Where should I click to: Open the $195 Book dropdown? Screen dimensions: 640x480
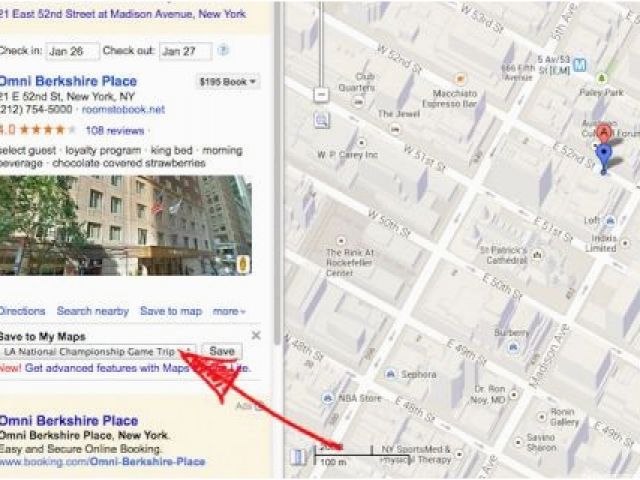tap(227, 82)
